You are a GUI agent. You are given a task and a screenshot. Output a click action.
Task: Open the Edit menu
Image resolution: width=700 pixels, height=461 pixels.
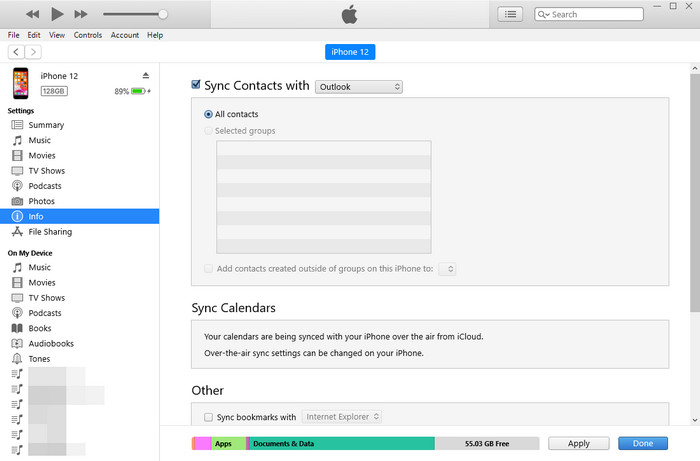(33, 35)
